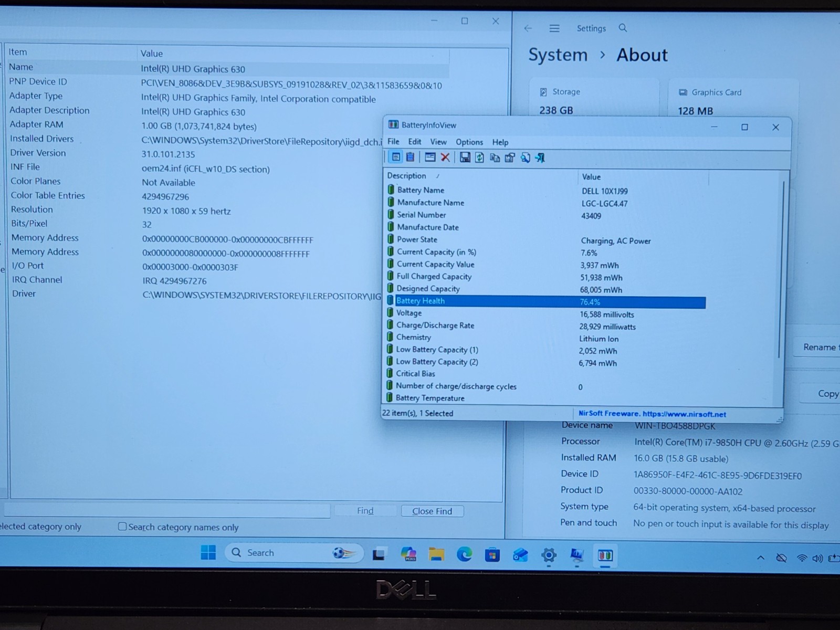Click the Find button in System Information
The image size is (840, 630).
tap(365, 510)
